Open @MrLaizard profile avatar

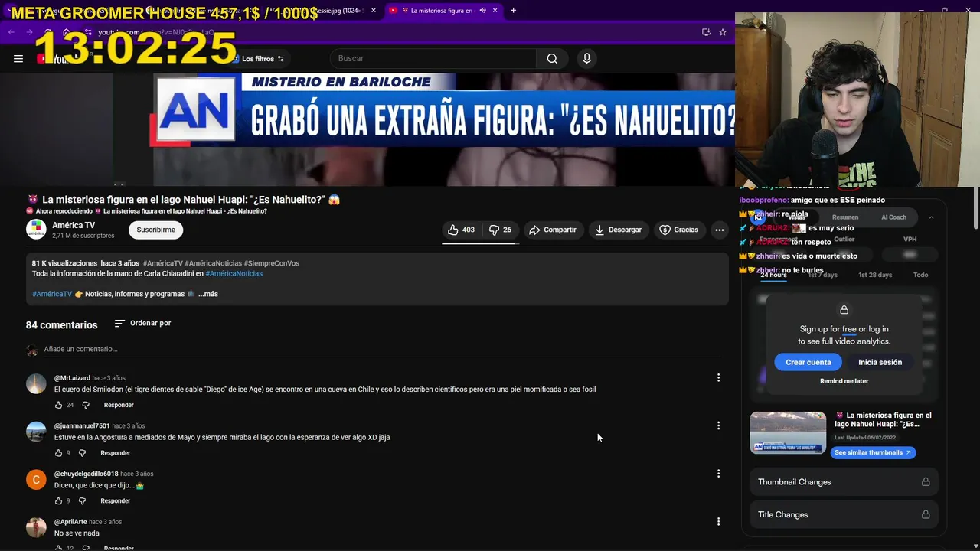tap(36, 383)
